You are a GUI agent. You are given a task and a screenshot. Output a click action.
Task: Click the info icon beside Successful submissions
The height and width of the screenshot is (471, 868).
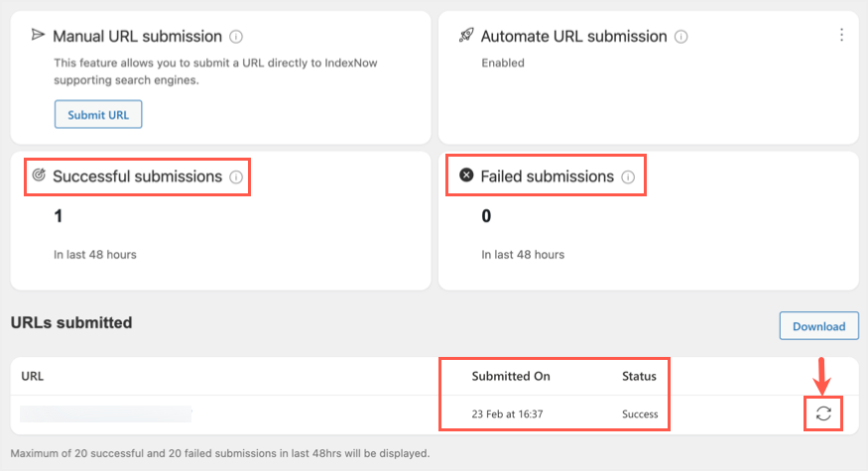(x=236, y=177)
